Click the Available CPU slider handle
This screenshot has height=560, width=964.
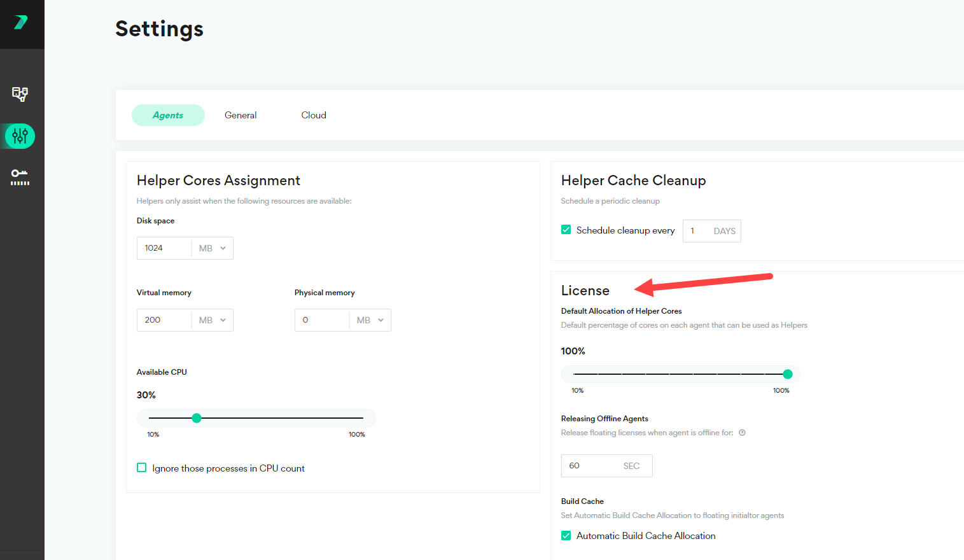click(197, 418)
